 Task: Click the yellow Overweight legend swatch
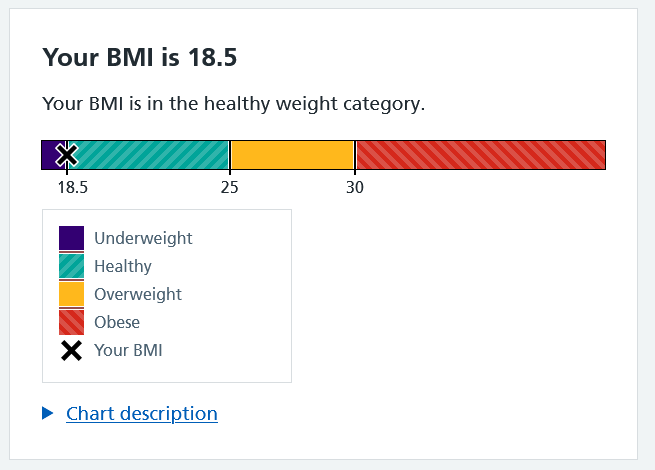coord(71,294)
